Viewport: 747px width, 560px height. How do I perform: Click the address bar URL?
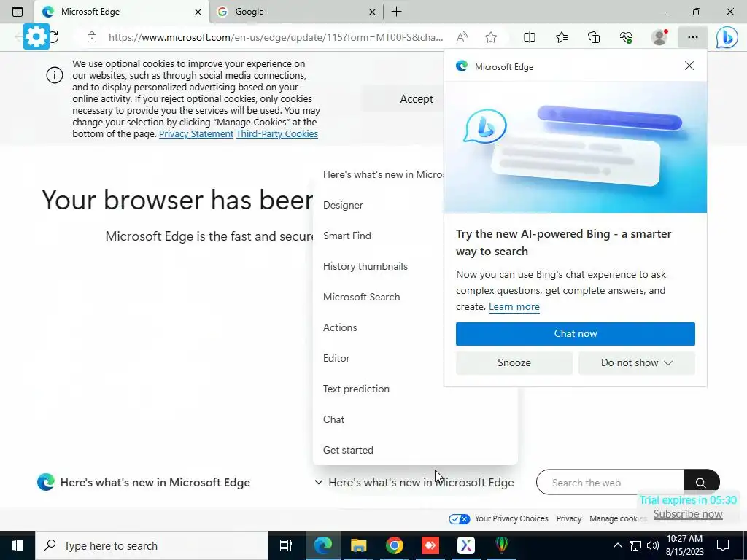click(275, 37)
